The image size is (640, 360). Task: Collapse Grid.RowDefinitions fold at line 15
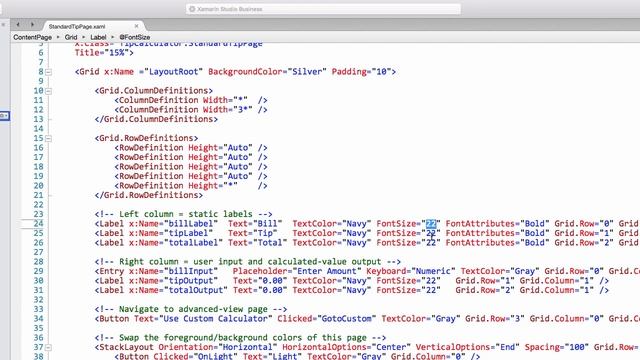[x=49, y=139]
